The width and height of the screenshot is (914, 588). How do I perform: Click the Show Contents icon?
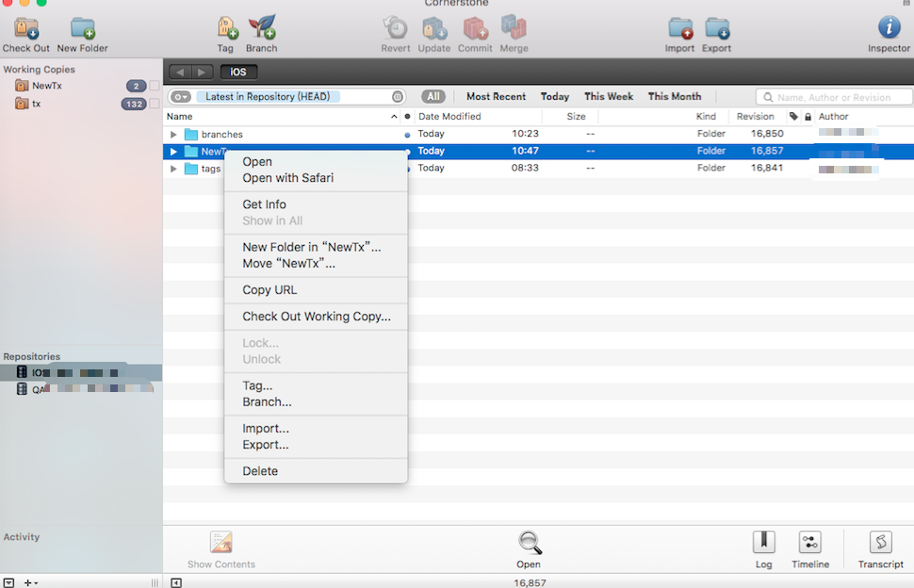[x=221, y=542]
